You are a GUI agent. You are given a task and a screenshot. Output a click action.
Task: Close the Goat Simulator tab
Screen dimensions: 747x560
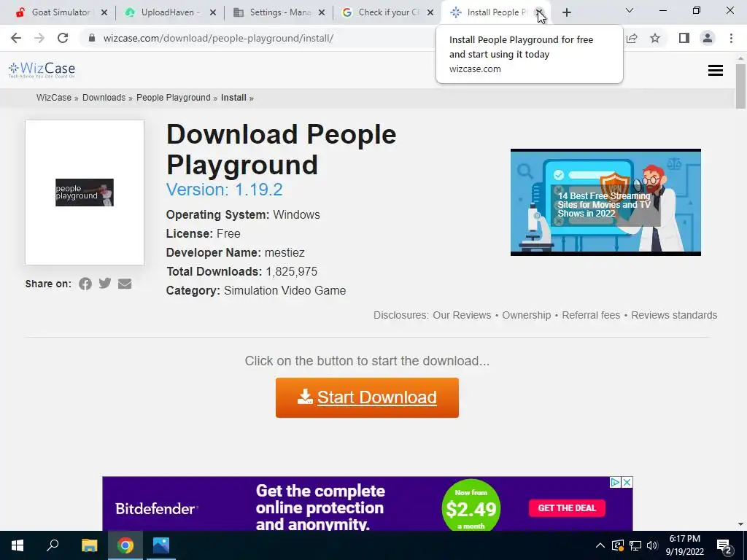[x=104, y=12]
